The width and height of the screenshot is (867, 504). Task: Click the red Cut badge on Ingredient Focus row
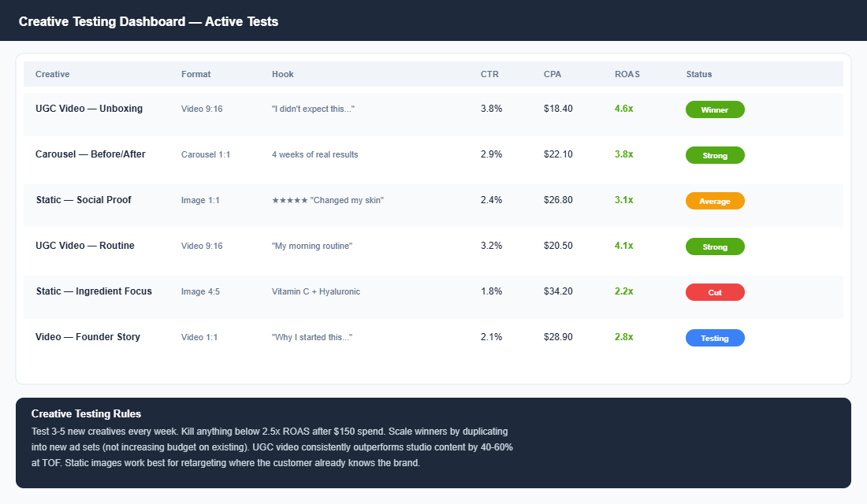coord(714,292)
